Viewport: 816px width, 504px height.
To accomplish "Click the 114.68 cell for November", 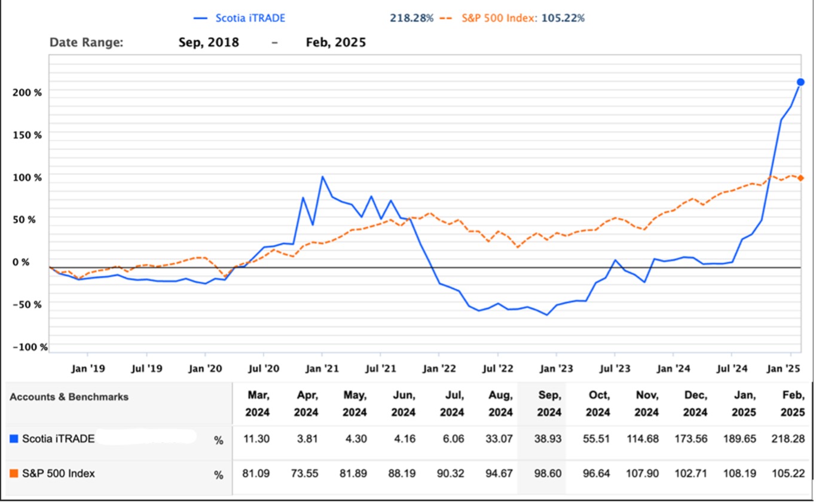I will tap(644, 439).
